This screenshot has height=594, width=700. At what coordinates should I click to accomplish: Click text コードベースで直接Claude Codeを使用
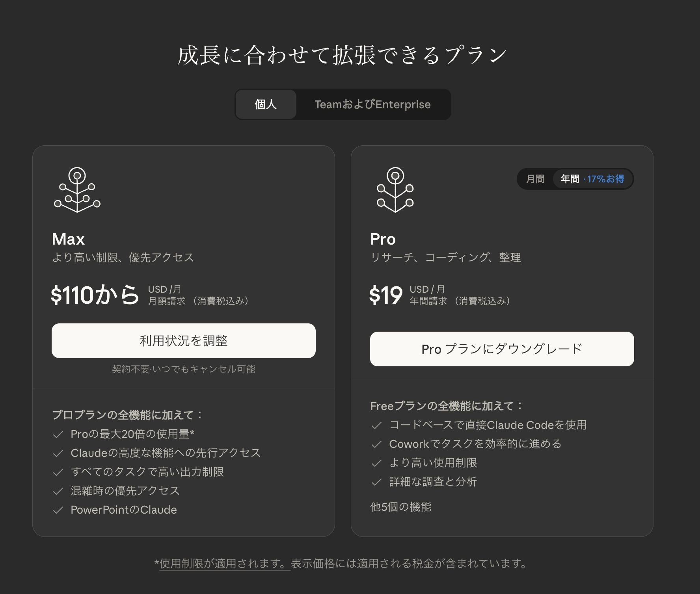point(488,425)
